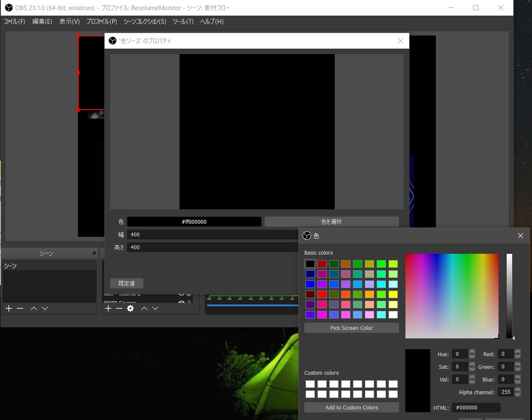Click the Hue value field

tap(460, 354)
